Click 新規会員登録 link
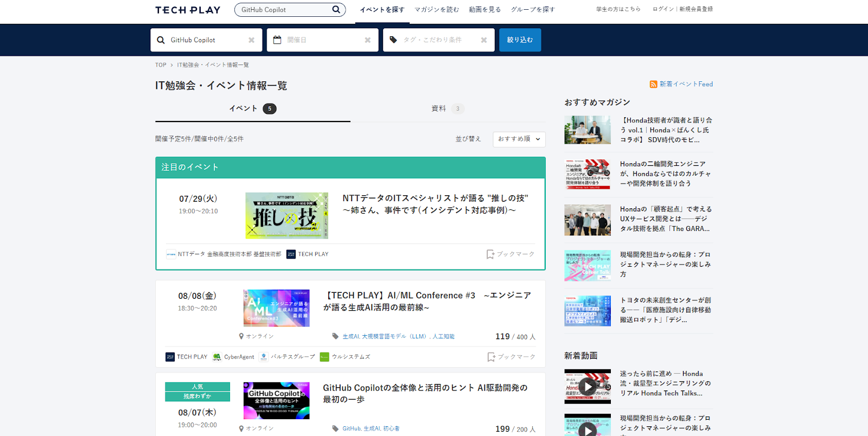The height and width of the screenshot is (436, 868). pyautogui.click(x=696, y=9)
